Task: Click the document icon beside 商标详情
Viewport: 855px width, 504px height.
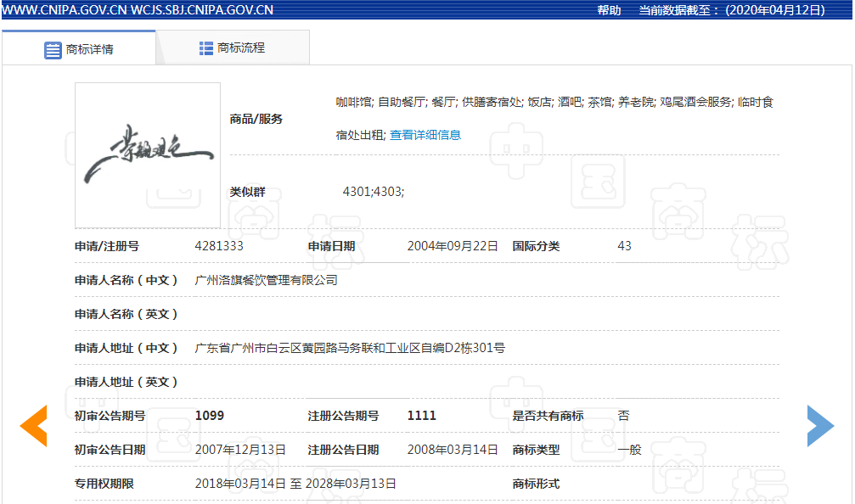Action: [x=53, y=49]
